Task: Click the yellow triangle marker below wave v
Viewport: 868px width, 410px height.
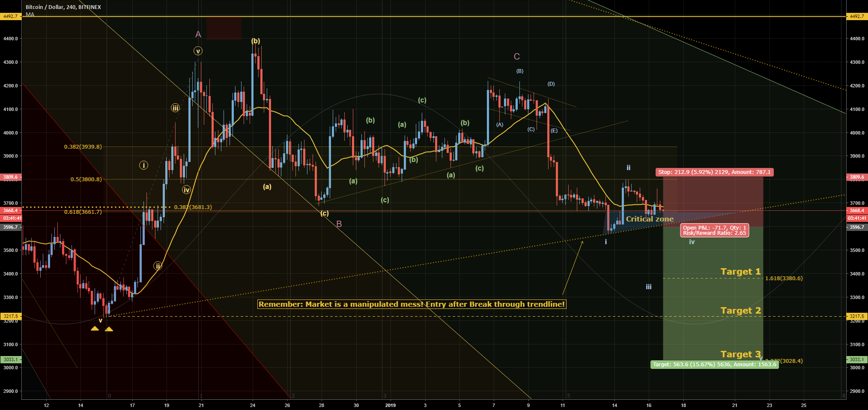Action: 95,328
